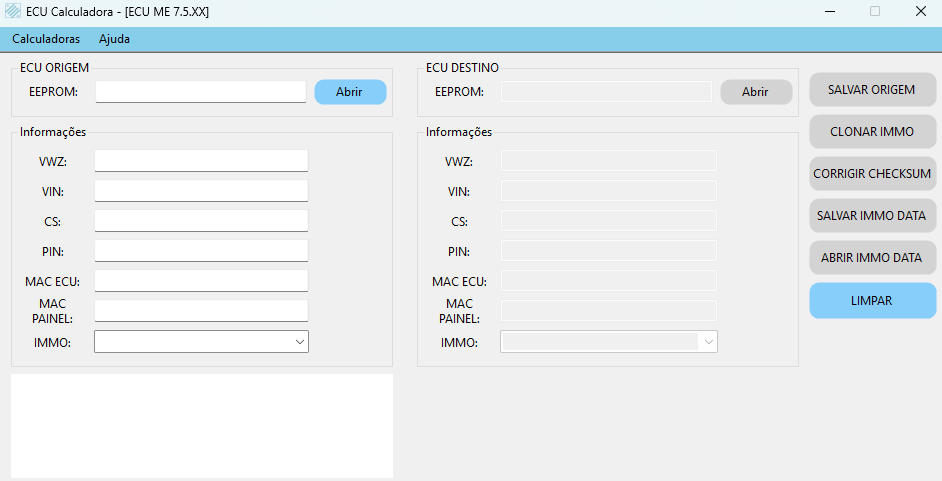942x481 pixels.
Task: Click CORRIGIR CHECKSUM button
Action: 872,174
